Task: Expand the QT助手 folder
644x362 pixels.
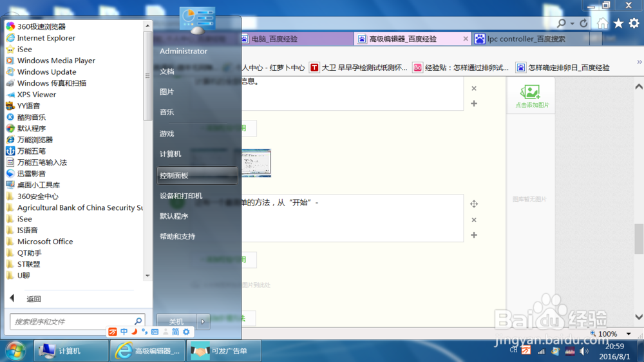Action: [x=24, y=252]
